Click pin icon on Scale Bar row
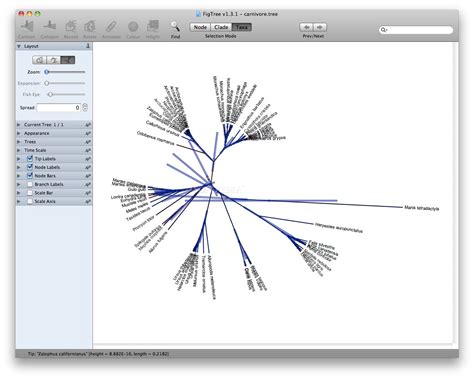Viewport: 474px width, 379px height. point(88,193)
